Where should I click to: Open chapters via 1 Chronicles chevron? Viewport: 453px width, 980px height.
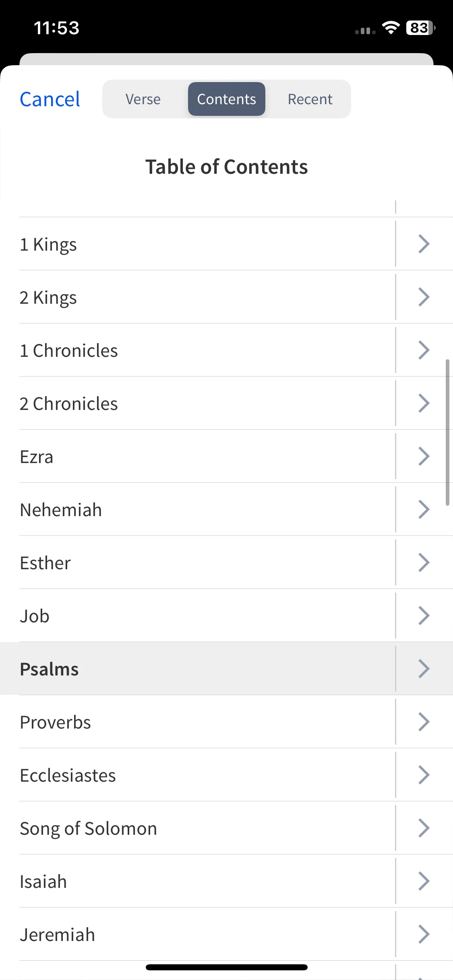point(424,350)
